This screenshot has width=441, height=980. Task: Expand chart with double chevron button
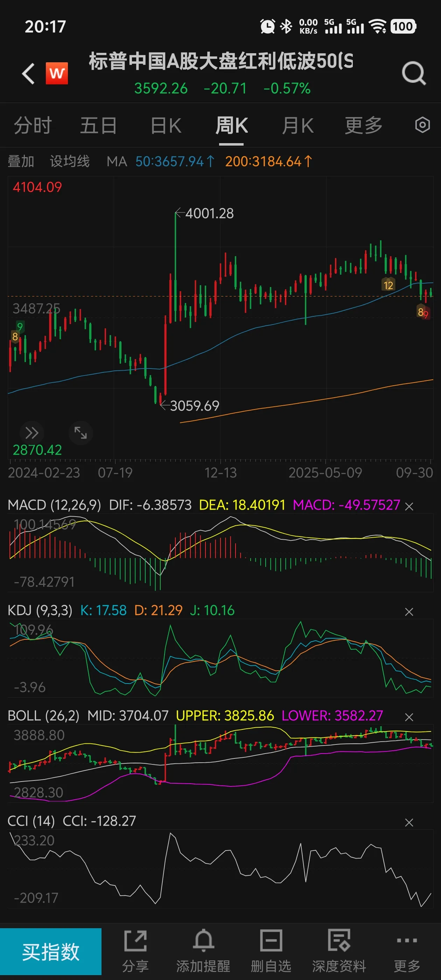(x=31, y=433)
